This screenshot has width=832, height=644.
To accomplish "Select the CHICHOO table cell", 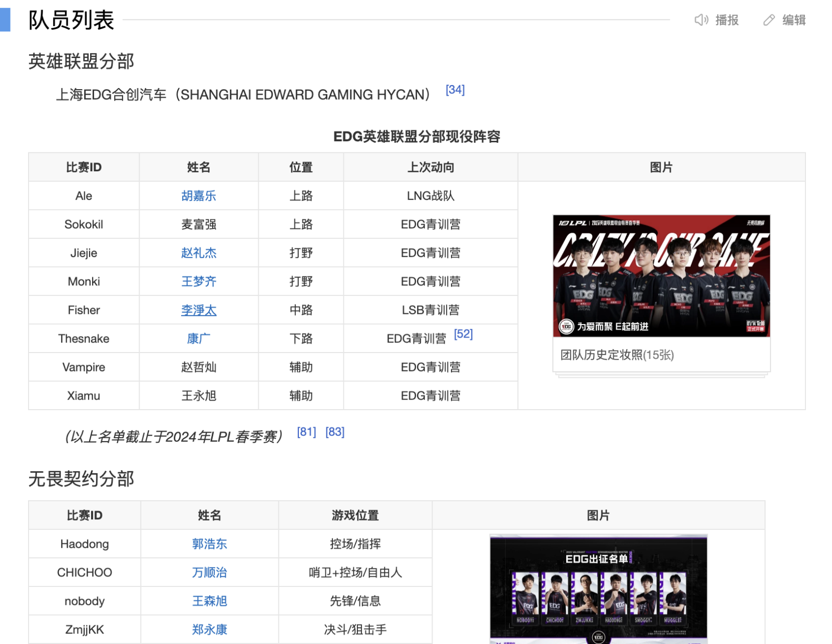I will pyautogui.click(x=85, y=572).
